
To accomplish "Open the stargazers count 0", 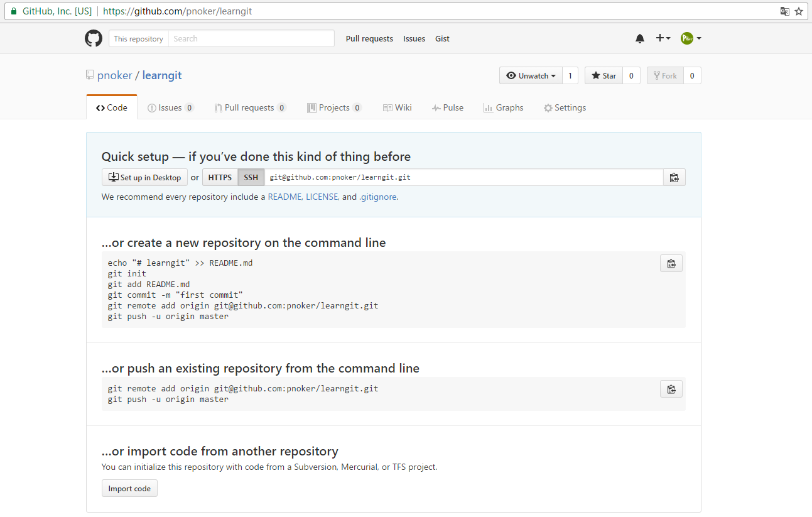I will pos(631,75).
